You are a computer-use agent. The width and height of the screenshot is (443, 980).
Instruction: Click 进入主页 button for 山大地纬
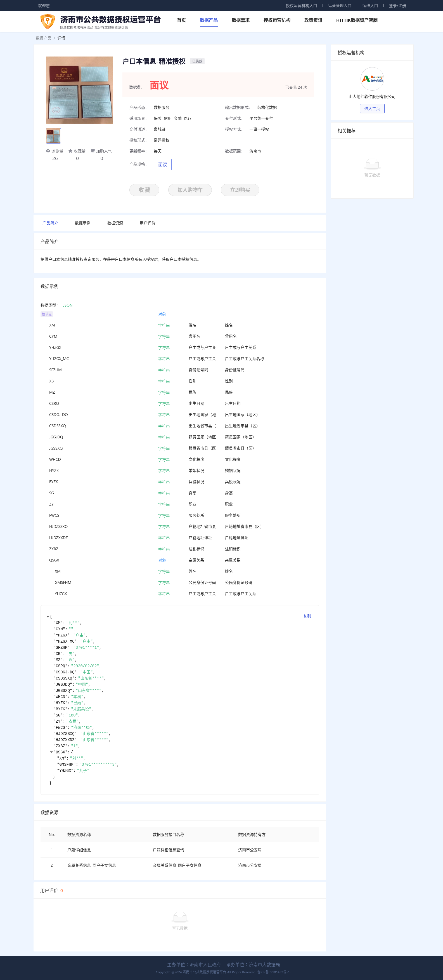pyautogui.click(x=372, y=109)
